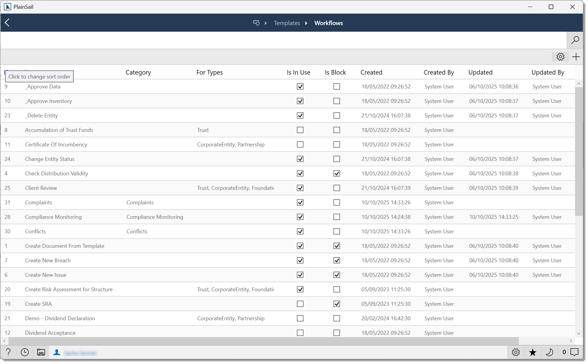Click the chevron after Templates in the breadcrumb
This screenshot has height=364, width=588.
click(306, 23)
